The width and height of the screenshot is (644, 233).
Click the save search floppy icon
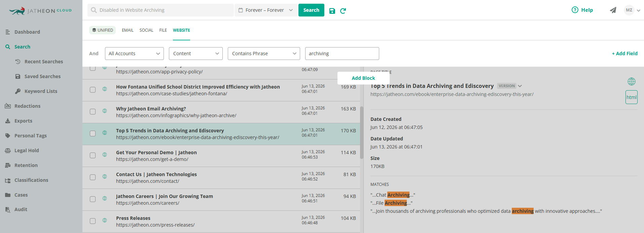[332, 11]
